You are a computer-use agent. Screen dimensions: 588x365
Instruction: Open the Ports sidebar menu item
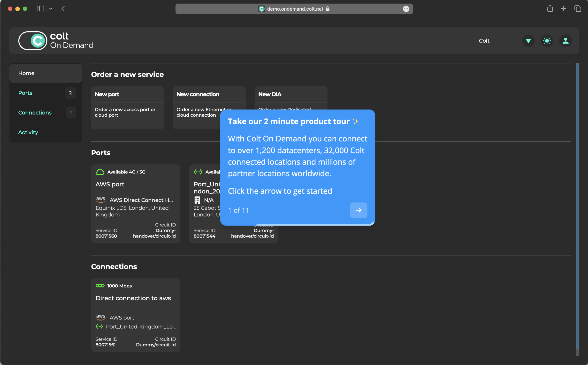(x=25, y=93)
